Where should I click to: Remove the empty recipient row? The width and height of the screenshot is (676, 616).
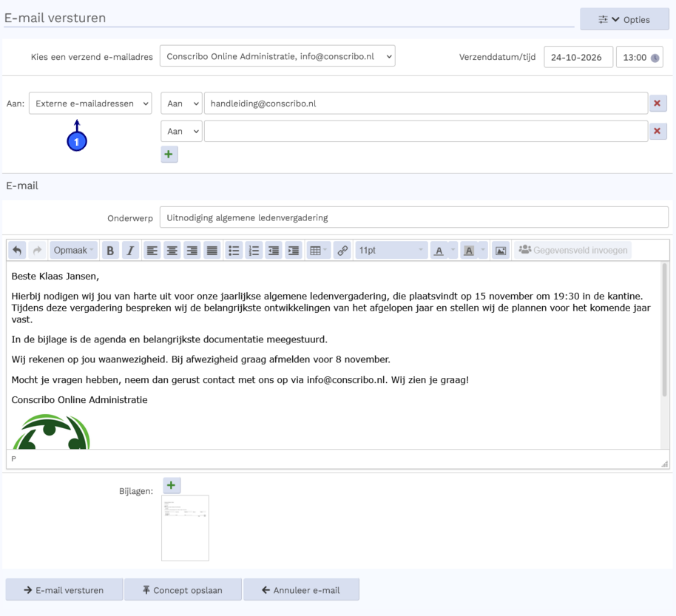658,131
